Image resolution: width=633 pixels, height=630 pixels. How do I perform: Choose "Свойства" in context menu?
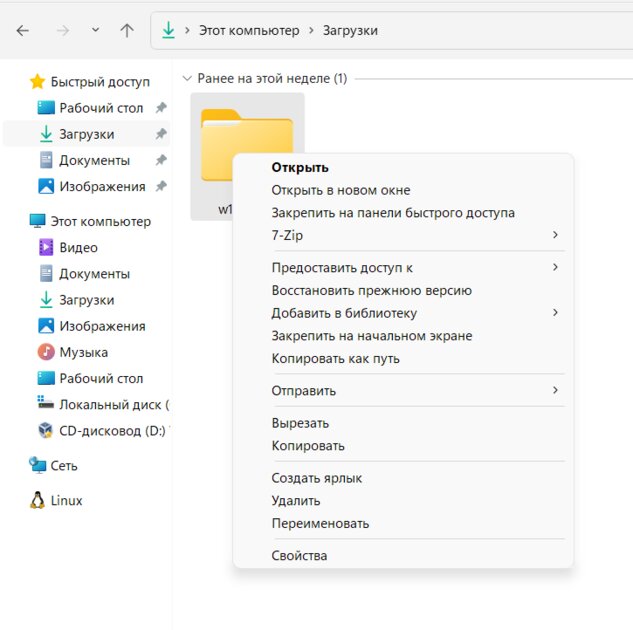pyautogui.click(x=299, y=556)
